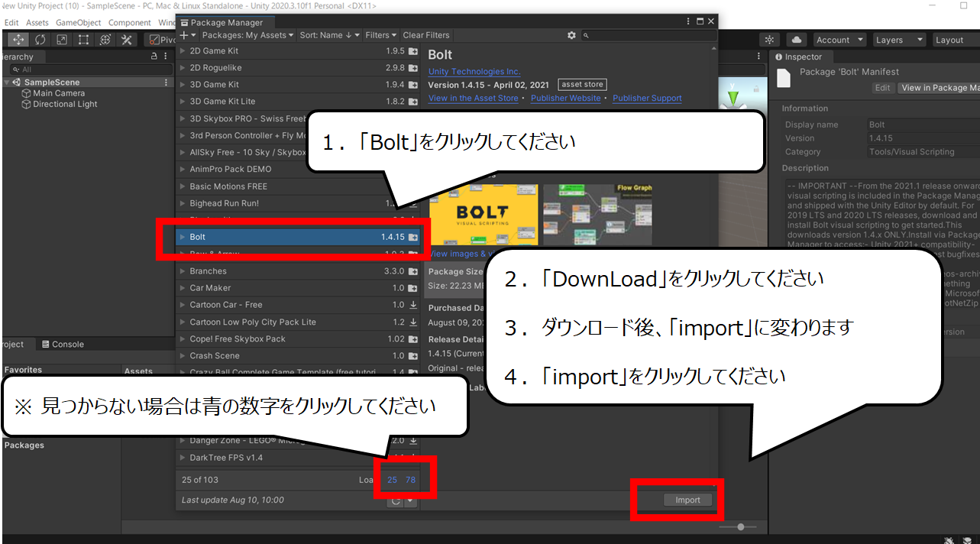Image resolution: width=980 pixels, height=544 pixels.
Task: Open the Assets menu
Action: [37, 23]
